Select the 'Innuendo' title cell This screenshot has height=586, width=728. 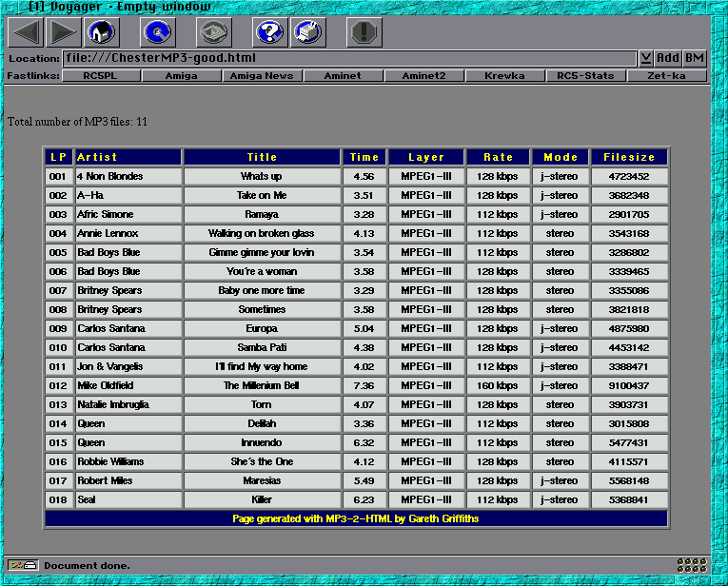point(263,442)
